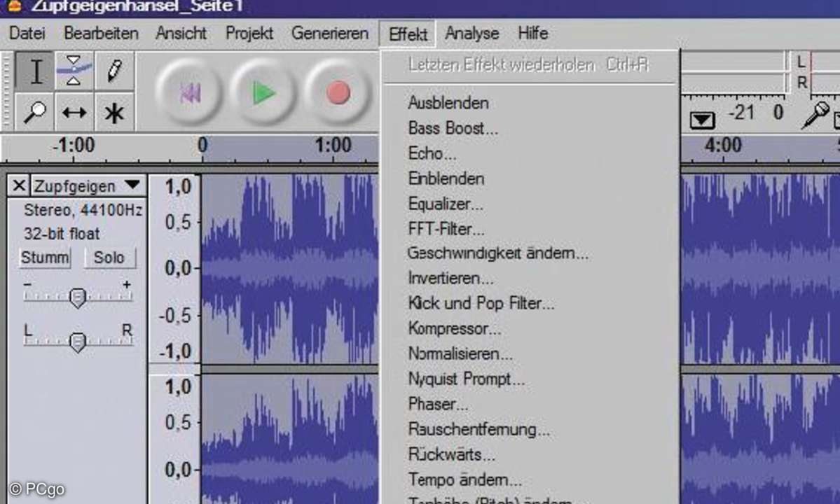840x504 pixels.
Task: Open the Generieren menu
Action: 330,33
